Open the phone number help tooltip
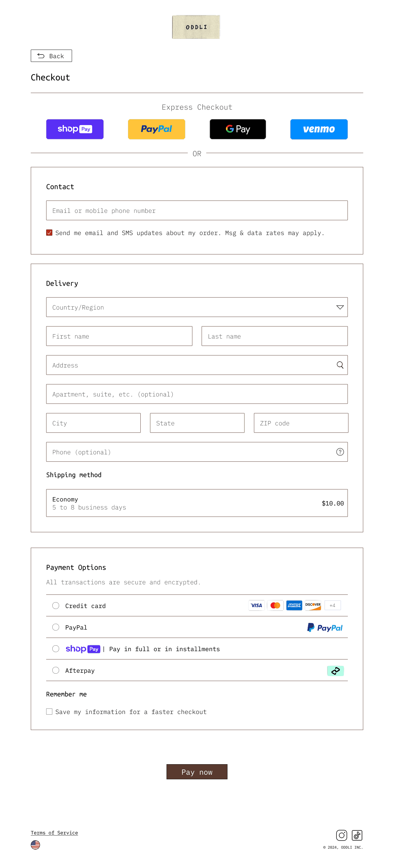 click(340, 452)
